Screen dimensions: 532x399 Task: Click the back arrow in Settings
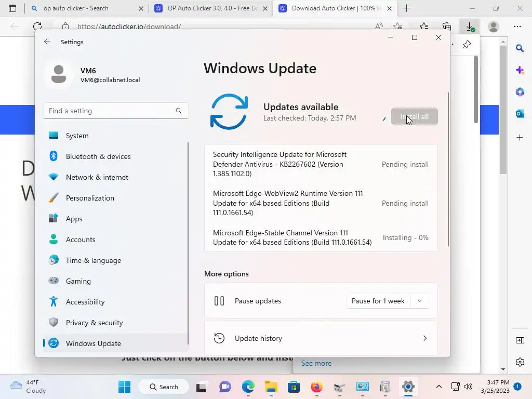(47, 42)
